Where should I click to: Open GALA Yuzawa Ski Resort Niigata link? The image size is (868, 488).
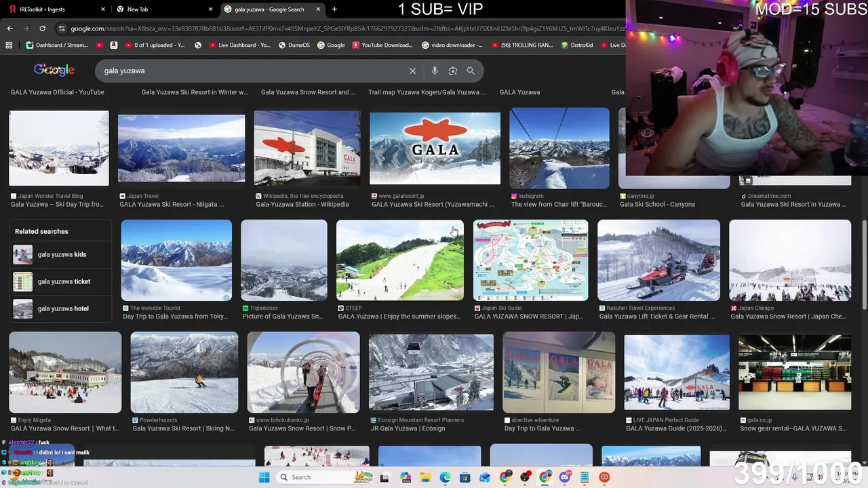click(172, 204)
